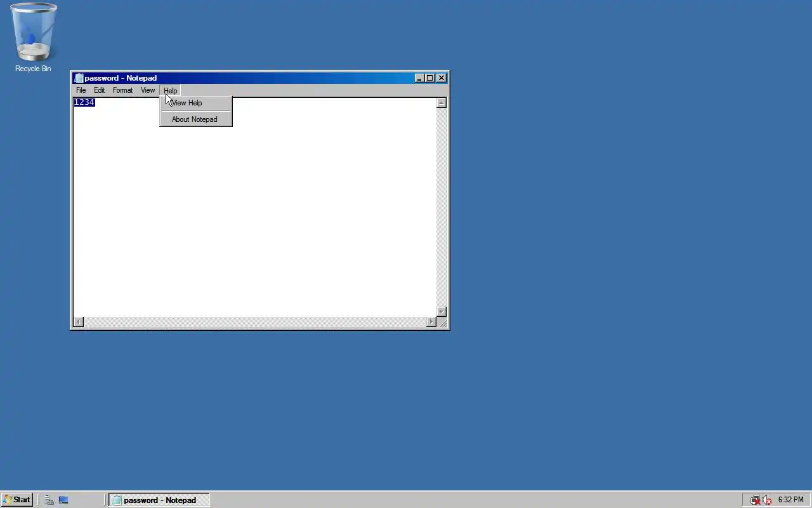Choose View Help from the menu
This screenshot has height=508, width=812.
tap(196, 103)
